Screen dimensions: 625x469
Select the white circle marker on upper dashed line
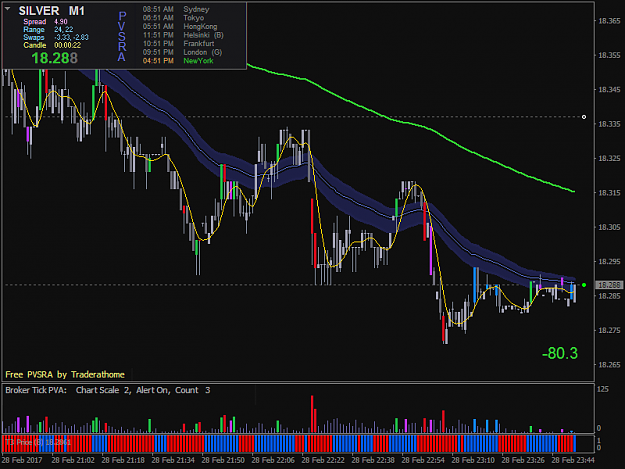(584, 117)
